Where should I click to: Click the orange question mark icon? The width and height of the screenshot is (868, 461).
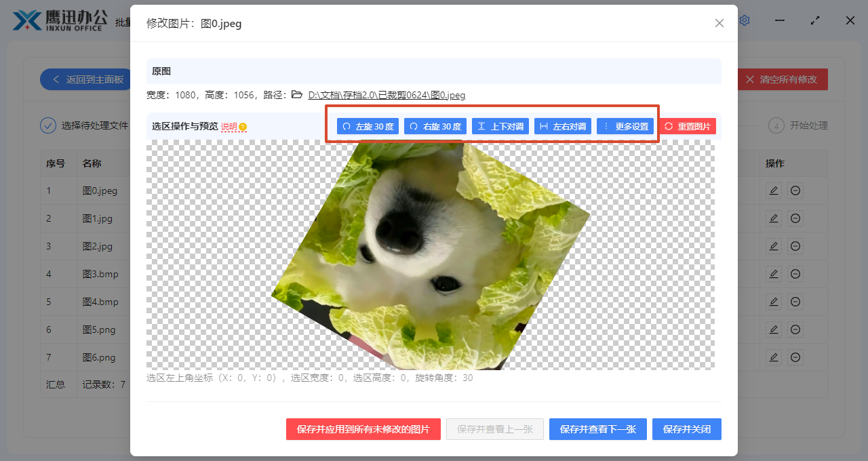click(243, 127)
